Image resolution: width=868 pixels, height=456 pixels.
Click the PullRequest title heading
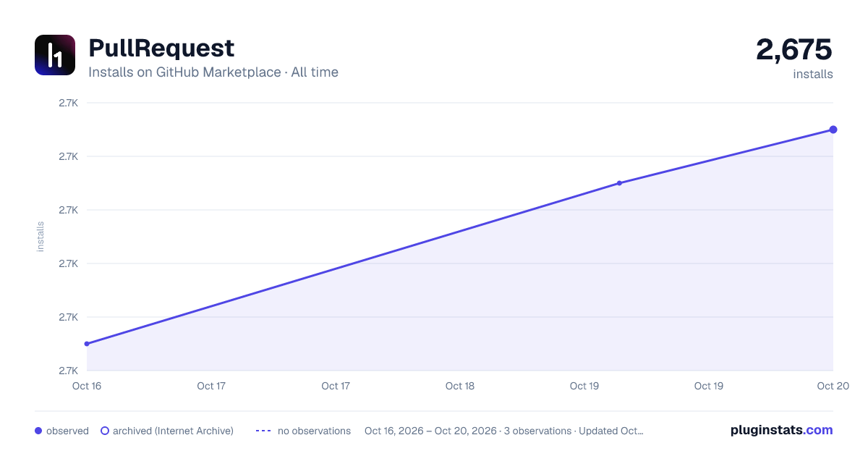point(161,48)
